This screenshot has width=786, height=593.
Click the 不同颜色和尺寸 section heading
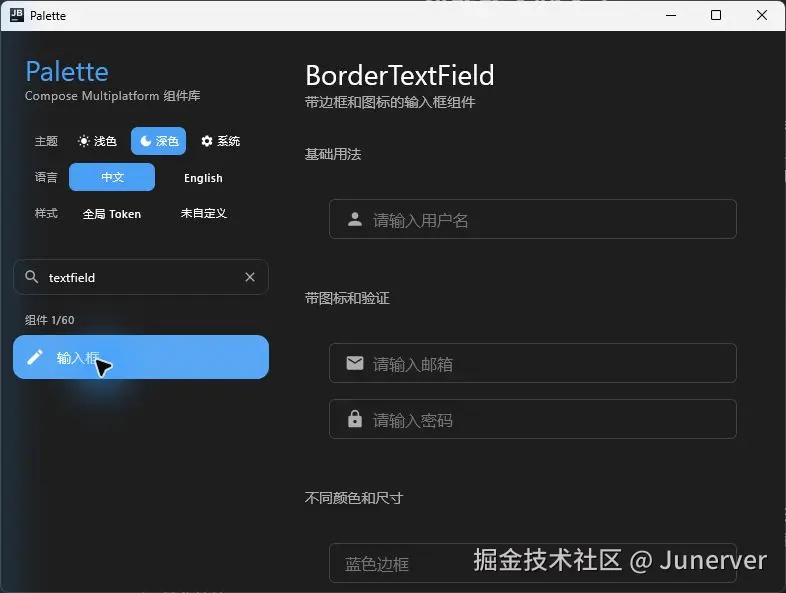tap(354, 498)
